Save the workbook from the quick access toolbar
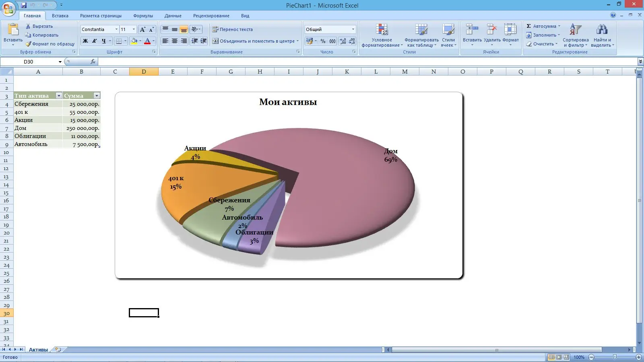 coord(24,5)
